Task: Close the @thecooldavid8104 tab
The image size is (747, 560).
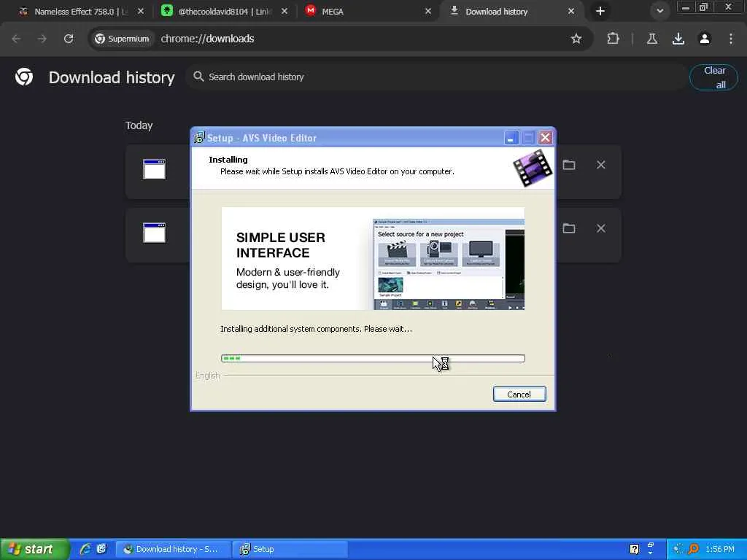Action: [285, 11]
